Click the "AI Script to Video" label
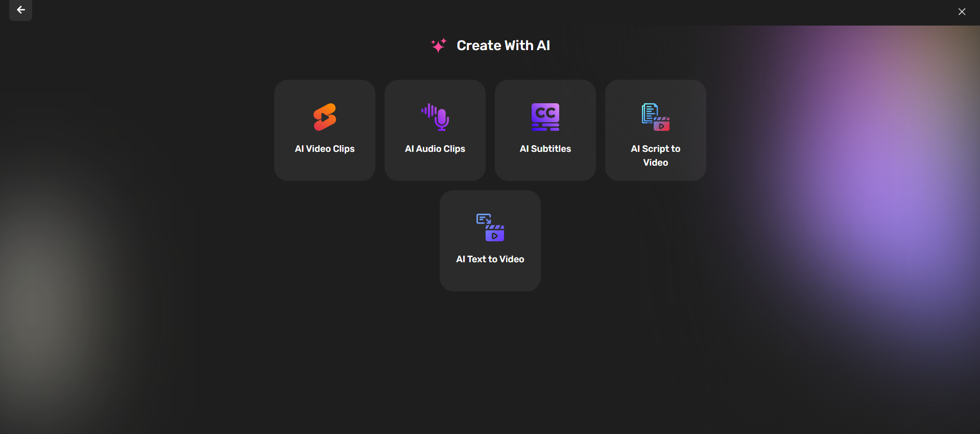The image size is (980, 434). (x=656, y=155)
